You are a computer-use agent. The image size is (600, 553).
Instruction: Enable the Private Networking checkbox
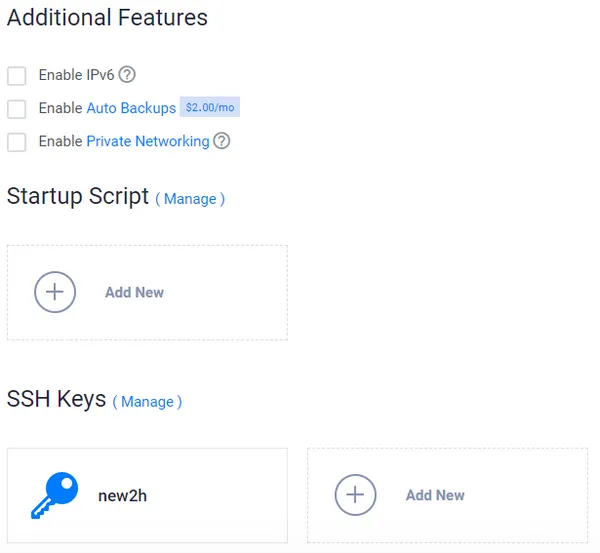click(17, 142)
